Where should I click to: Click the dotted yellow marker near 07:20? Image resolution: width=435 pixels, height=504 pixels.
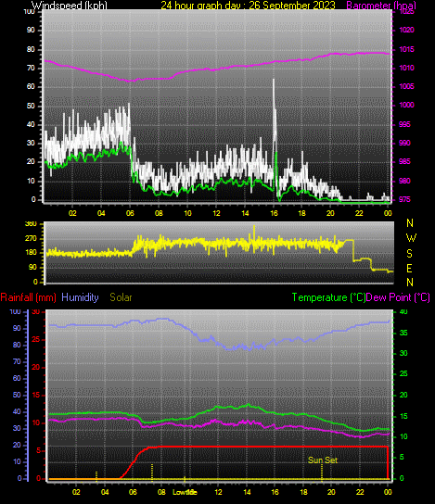[152, 472]
